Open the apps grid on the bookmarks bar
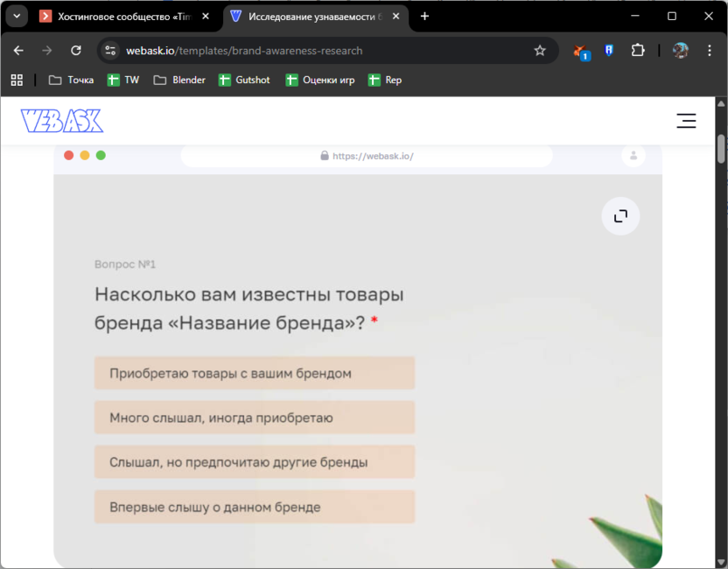Screen dimensions: 728x569 click(x=16, y=80)
